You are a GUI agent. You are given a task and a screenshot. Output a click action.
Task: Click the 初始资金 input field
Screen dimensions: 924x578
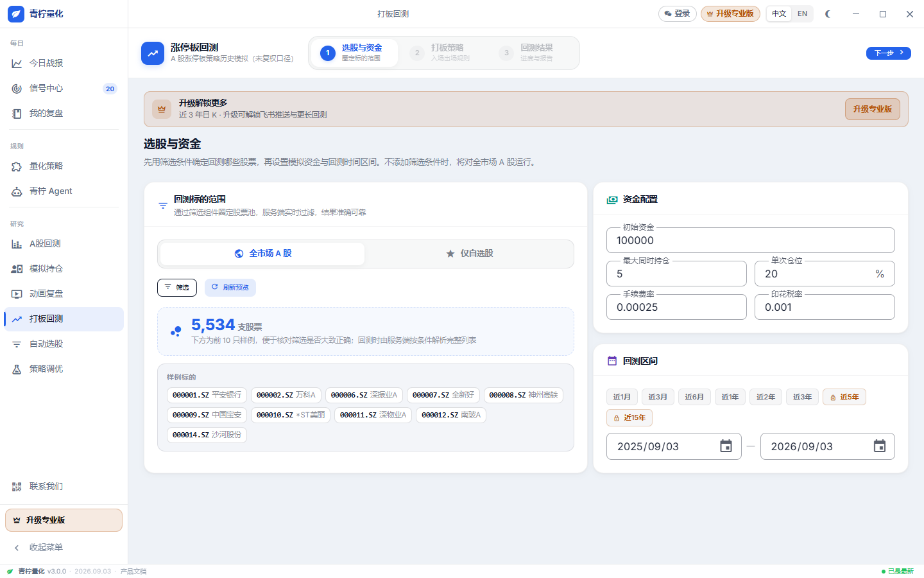pos(751,240)
